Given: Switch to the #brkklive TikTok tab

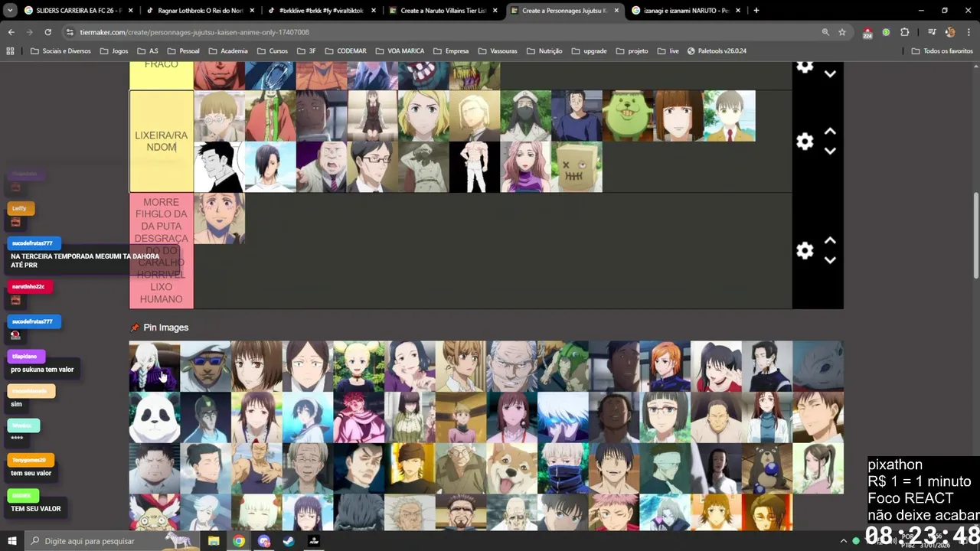Looking at the screenshot, I should 322,11.
